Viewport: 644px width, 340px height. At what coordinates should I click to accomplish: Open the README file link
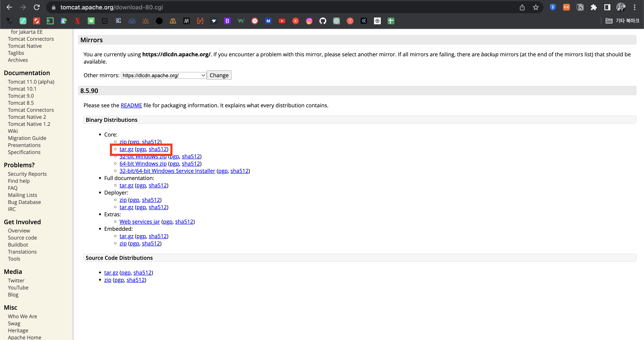(131, 105)
